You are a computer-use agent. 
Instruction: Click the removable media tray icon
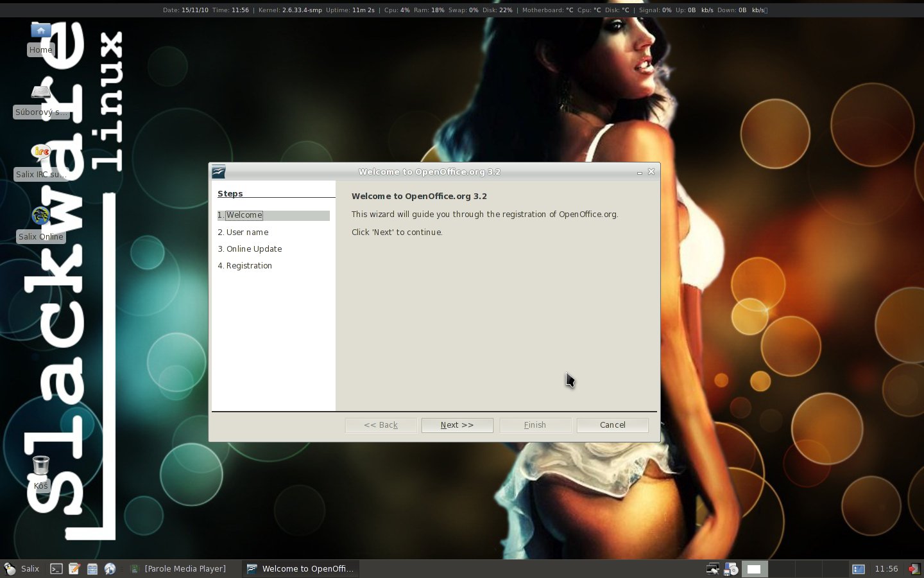click(731, 568)
